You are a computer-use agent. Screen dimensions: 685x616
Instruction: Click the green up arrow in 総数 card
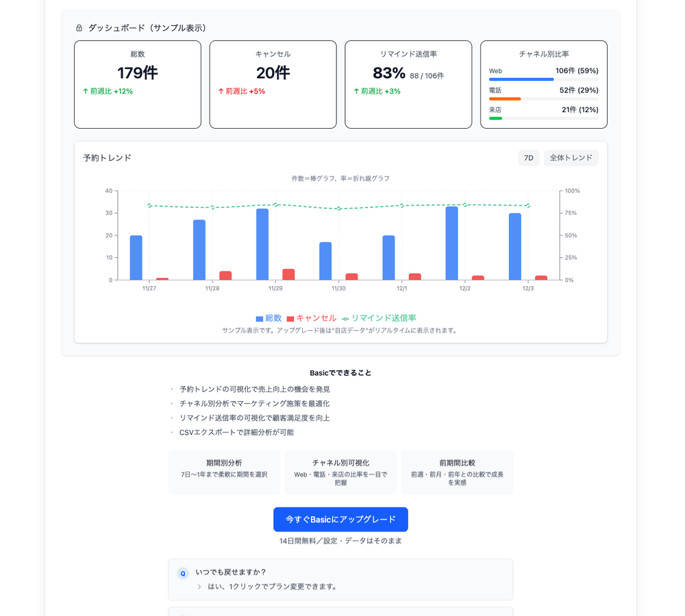coord(86,91)
